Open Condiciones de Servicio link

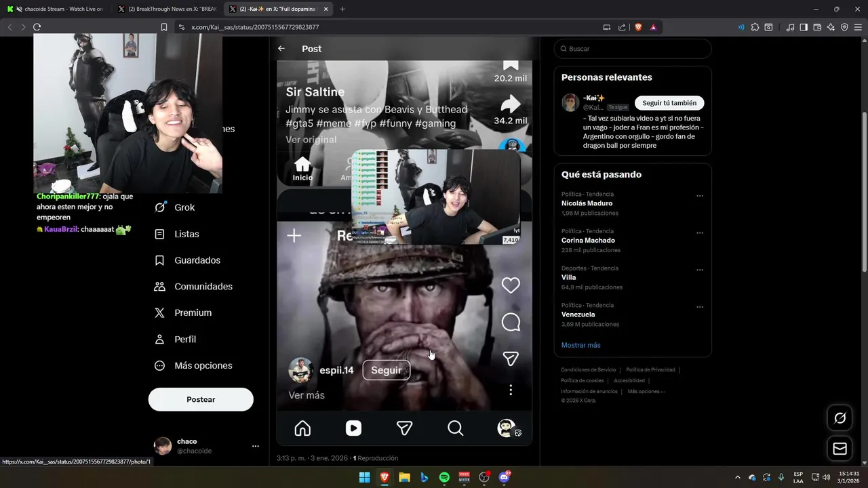(588, 370)
